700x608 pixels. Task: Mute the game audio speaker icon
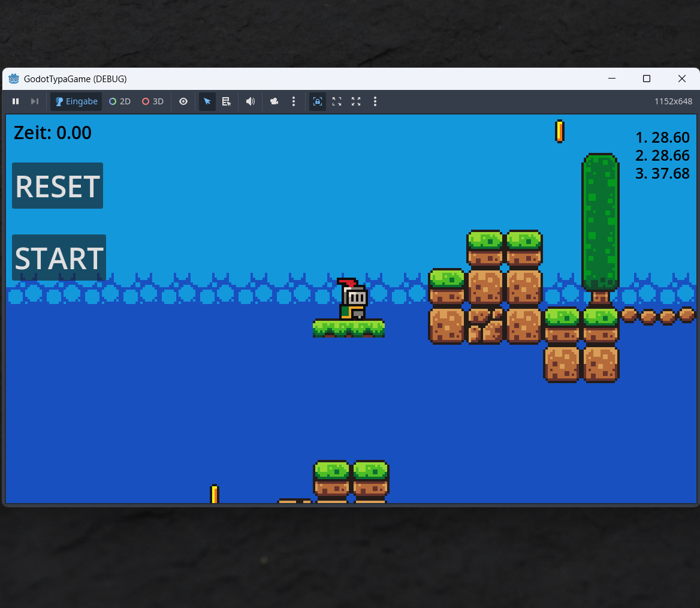(251, 101)
